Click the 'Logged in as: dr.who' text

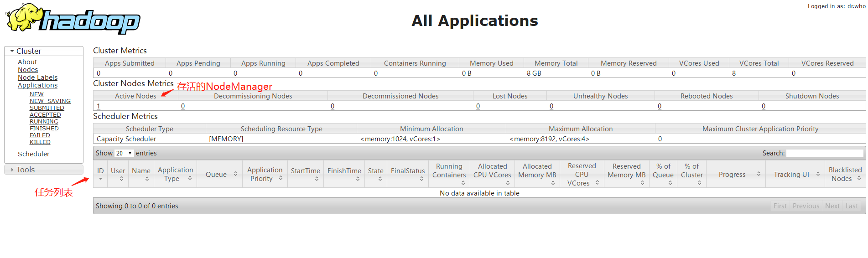tap(837, 6)
